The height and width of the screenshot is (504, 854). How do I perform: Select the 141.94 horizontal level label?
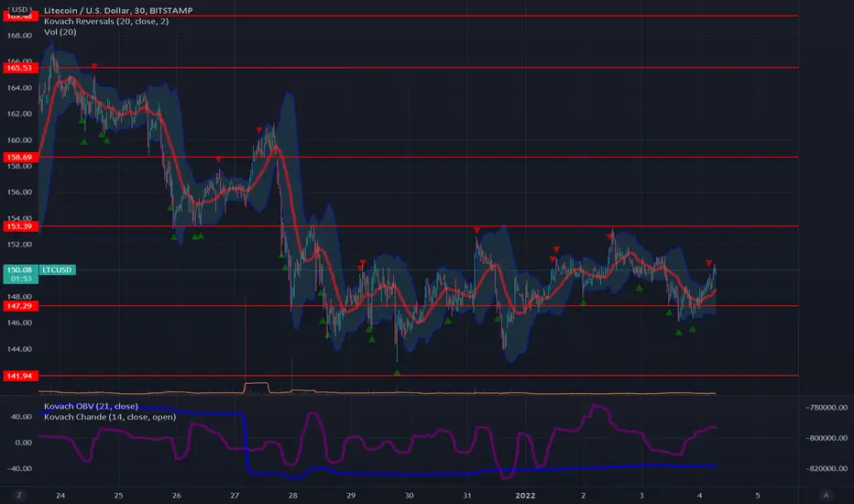(20, 376)
